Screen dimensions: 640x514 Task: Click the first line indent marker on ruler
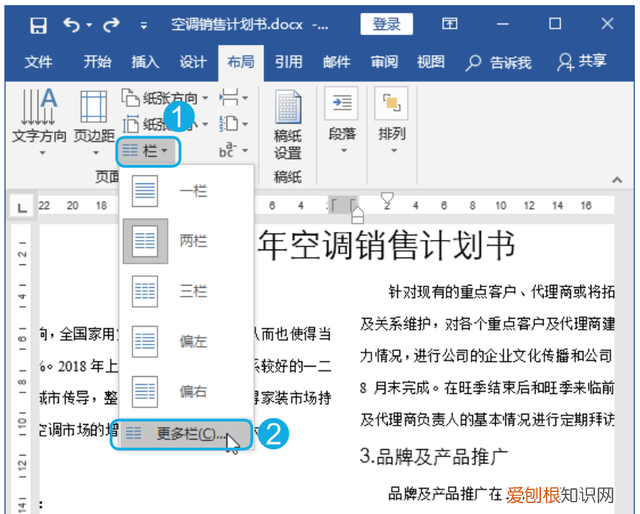click(x=387, y=198)
